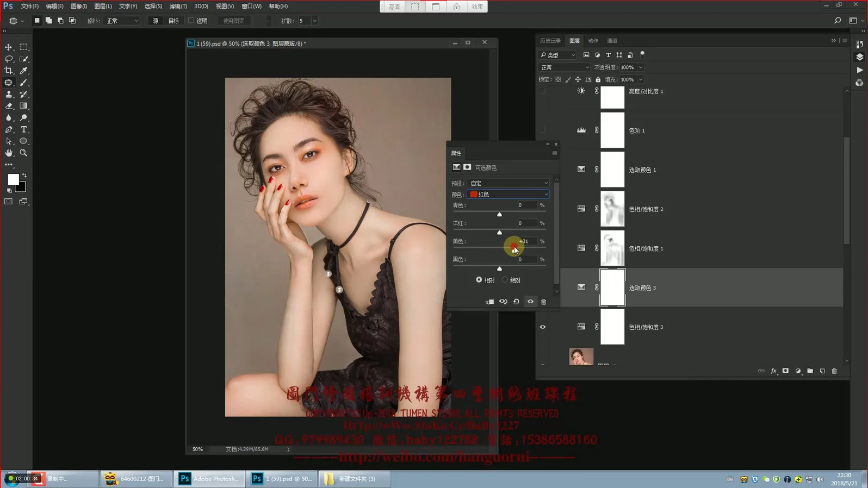This screenshot has height=488, width=868.
Task: Click the 源 button in options bar
Action: click(x=156, y=21)
